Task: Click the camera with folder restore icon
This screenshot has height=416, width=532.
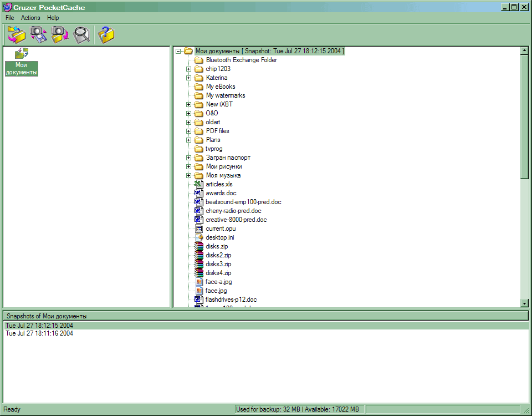Action: click(60, 34)
